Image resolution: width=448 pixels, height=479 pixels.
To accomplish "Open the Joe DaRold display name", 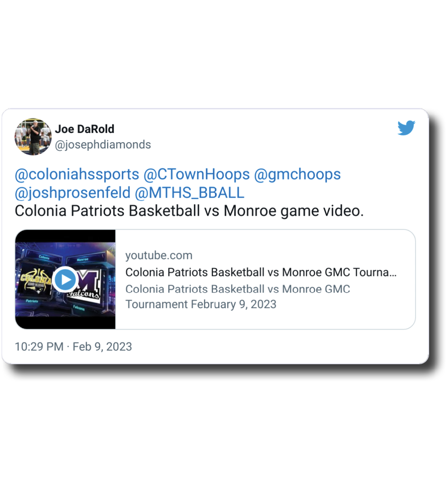I will click(85, 129).
